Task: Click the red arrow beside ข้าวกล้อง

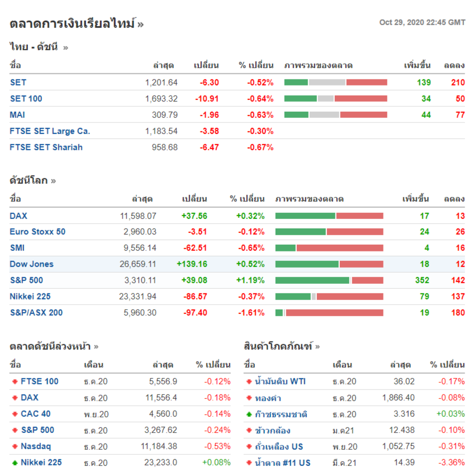Action: pyautogui.click(x=249, y=431)
